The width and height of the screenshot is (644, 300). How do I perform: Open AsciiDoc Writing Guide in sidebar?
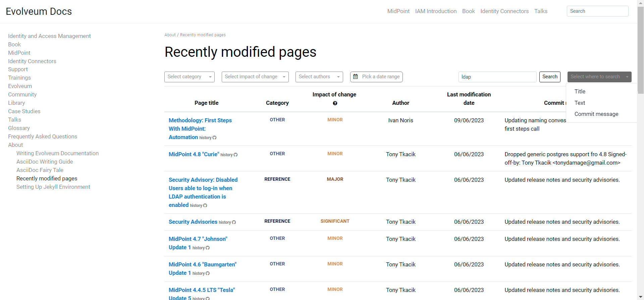pyautogui.click(x=45, y=162)
